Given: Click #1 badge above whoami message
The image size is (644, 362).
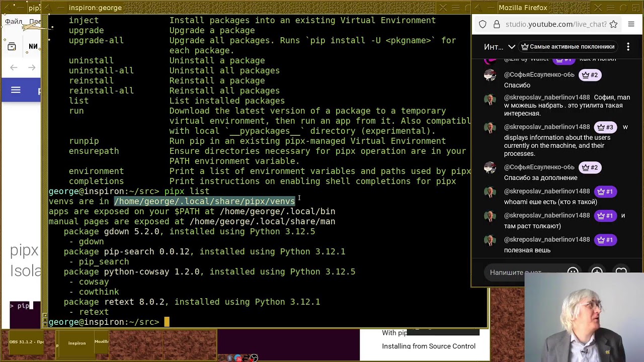Looking at the screenshot, I should 605,192.
